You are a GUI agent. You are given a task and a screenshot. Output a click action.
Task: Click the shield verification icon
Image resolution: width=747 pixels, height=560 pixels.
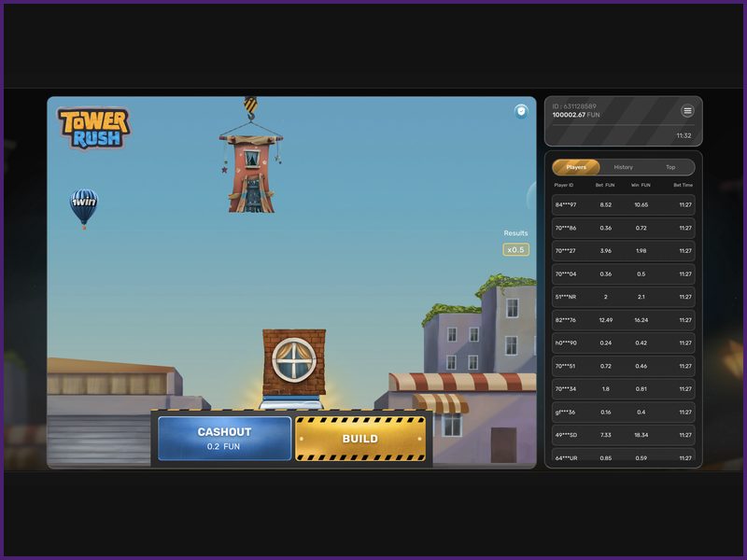click(x=521, y=111)
